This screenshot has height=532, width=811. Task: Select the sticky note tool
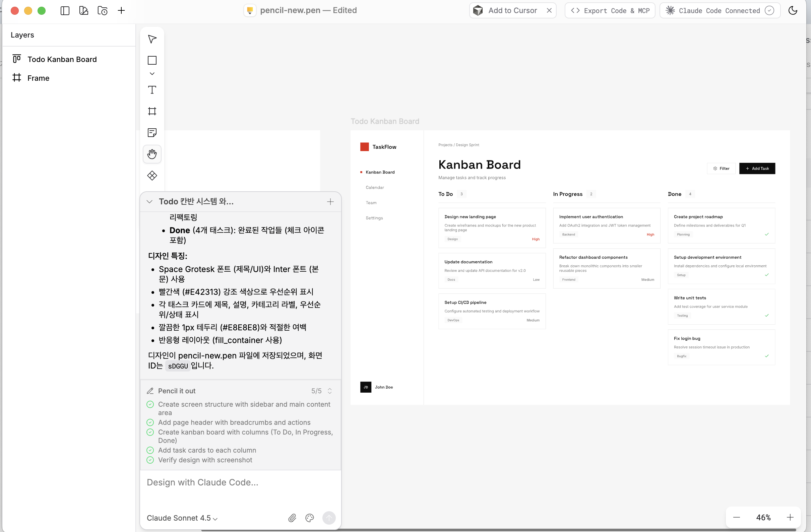tap(152, 132)
